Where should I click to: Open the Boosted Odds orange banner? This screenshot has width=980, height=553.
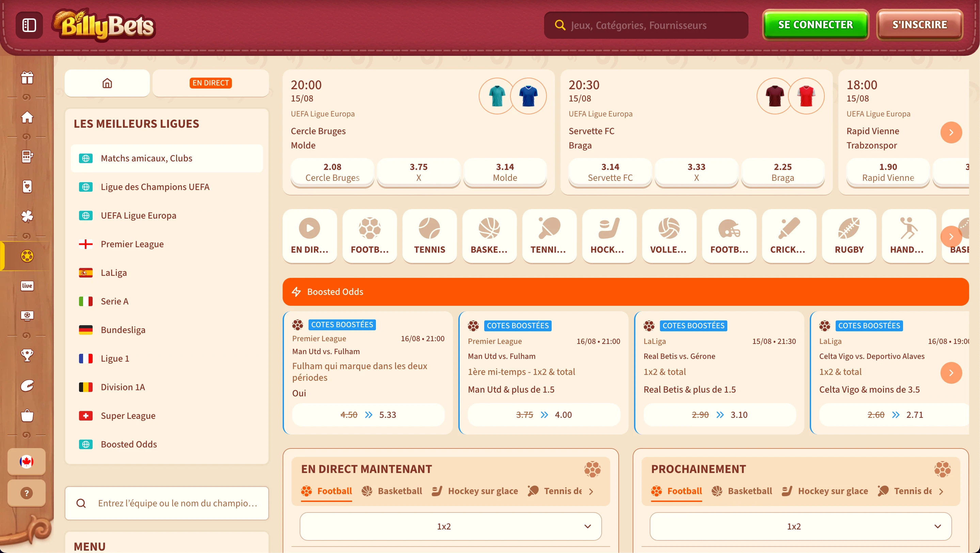pos(626,292)
